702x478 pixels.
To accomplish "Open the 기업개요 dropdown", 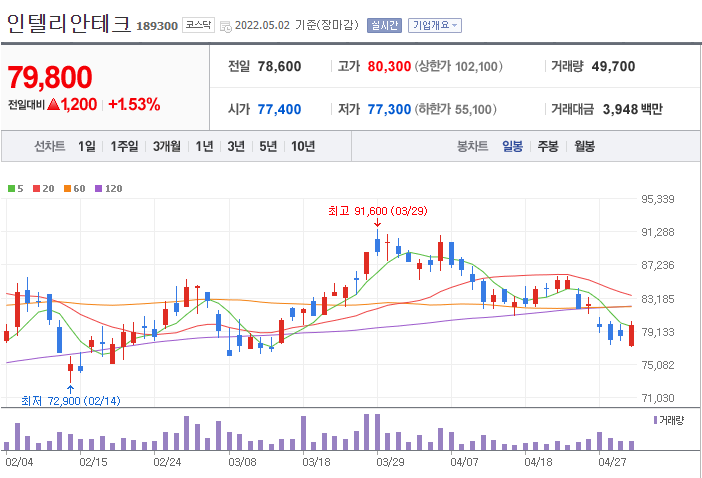I will (x=434, y=26).
